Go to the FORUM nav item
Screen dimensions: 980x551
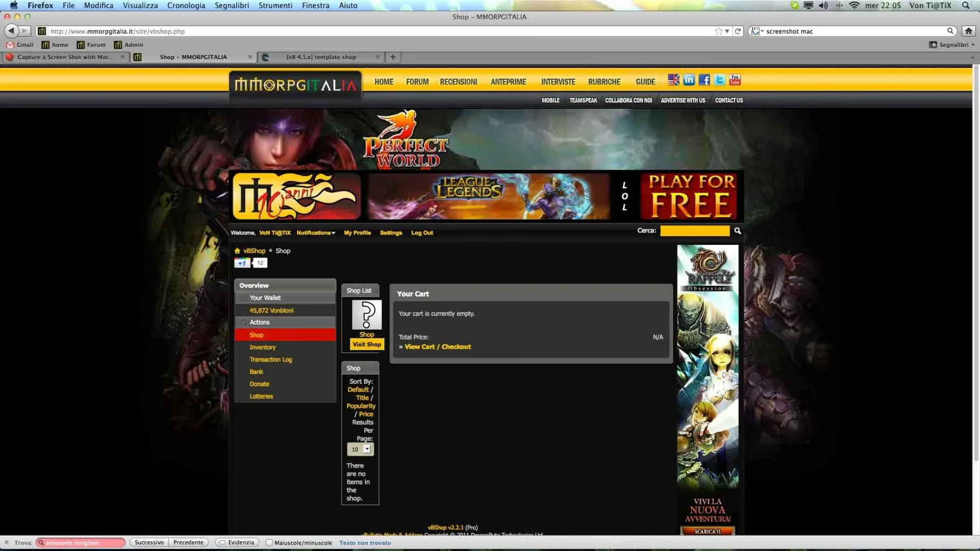pos(417,82)
